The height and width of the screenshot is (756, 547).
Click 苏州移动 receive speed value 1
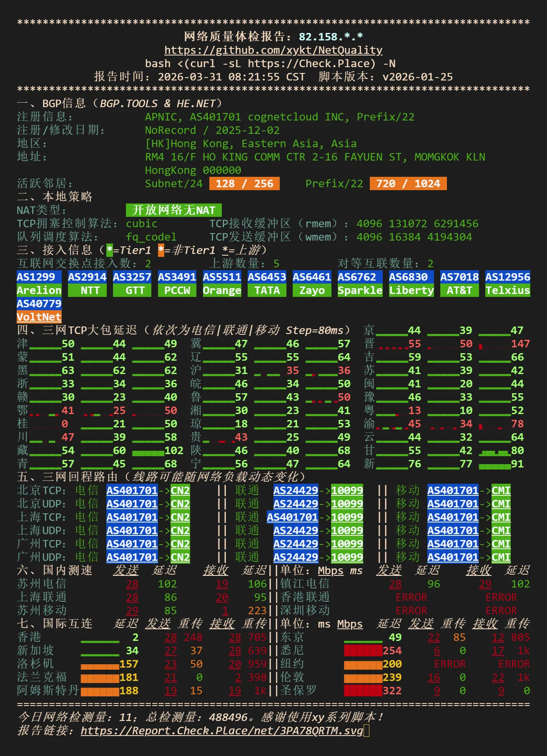tap(225, 610)
